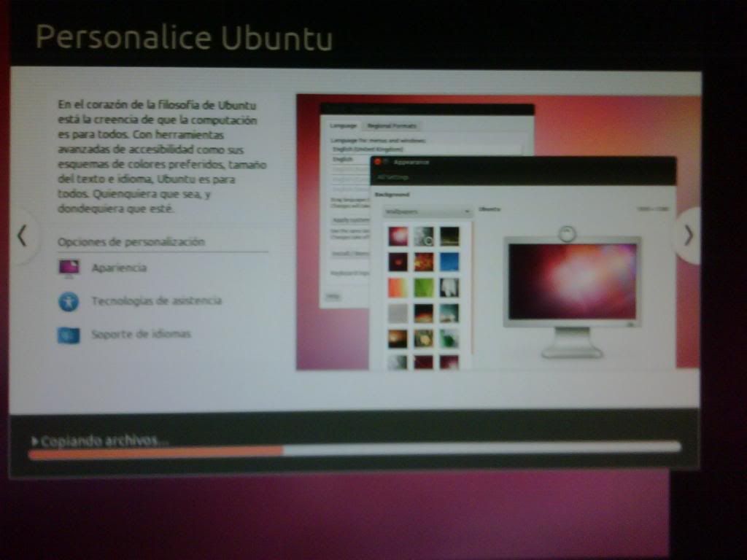Open the Wallpapers dropdown in the slide screenshot
747x560 pixels.
pyautogui.click(x=427, y=211)
